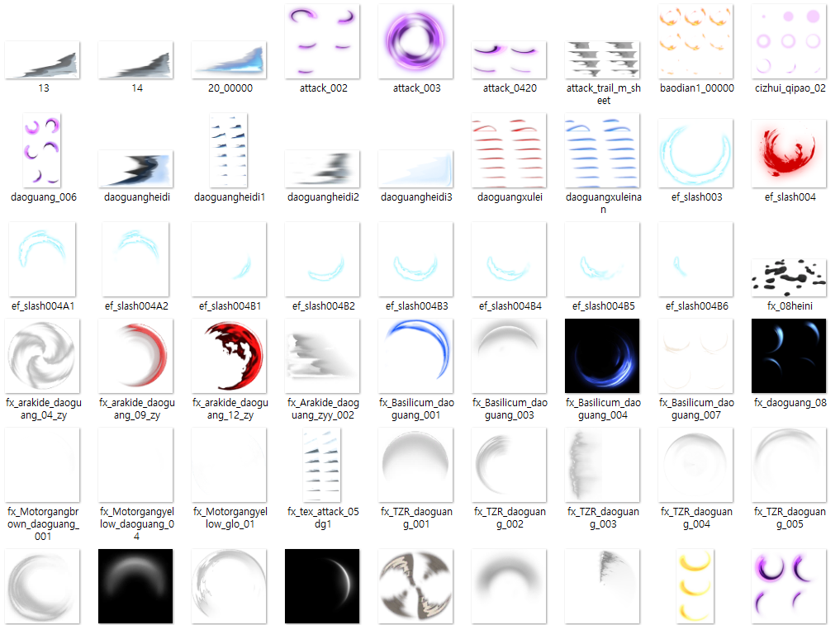The image size is (840, 625).
Task: Select the fx_tex_attack_05dg1 thumbnail
Action: (x=322, y=465)
